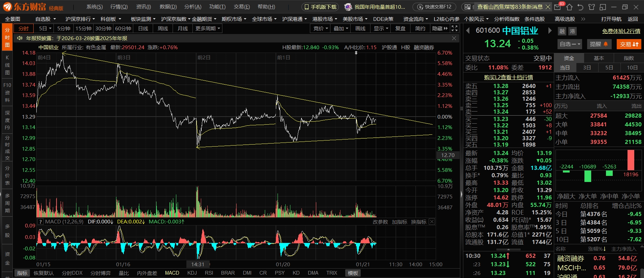
Task: Toggle fullscreen chart expand icon
Action: 455,28
